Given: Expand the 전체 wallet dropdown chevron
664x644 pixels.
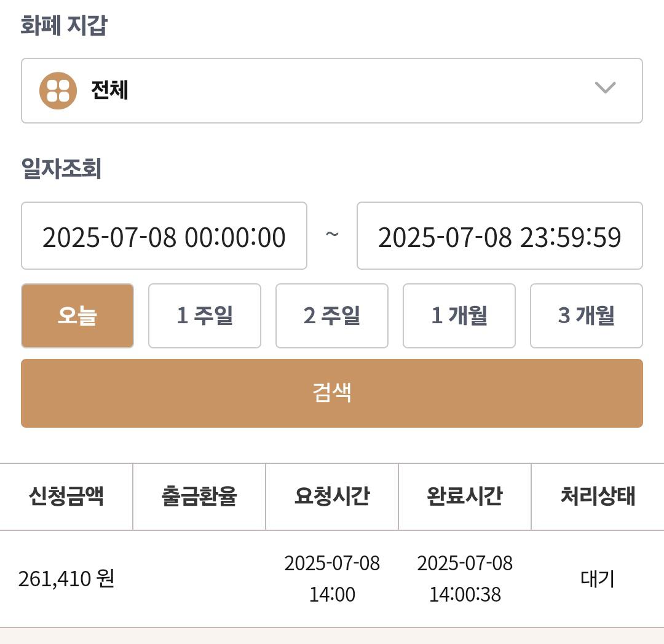Looking at the screenshot, I should click(605, 88).
